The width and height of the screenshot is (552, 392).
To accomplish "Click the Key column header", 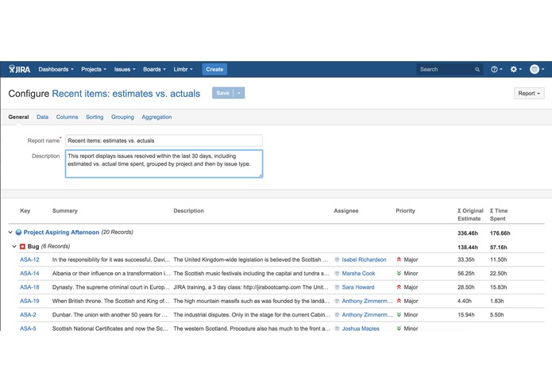I will 25,211.
